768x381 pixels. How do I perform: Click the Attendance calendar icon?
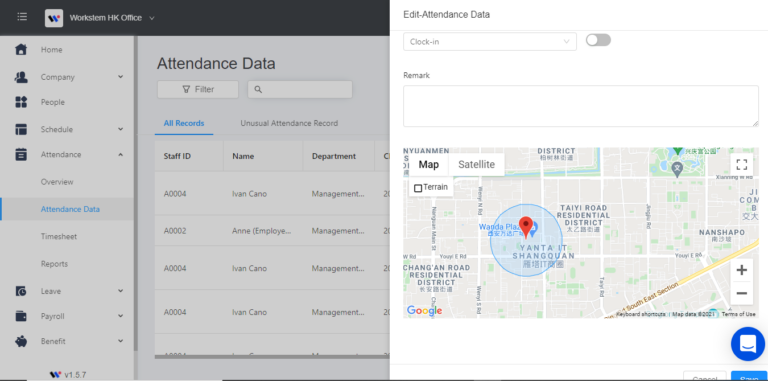click(x=21, y=154)
